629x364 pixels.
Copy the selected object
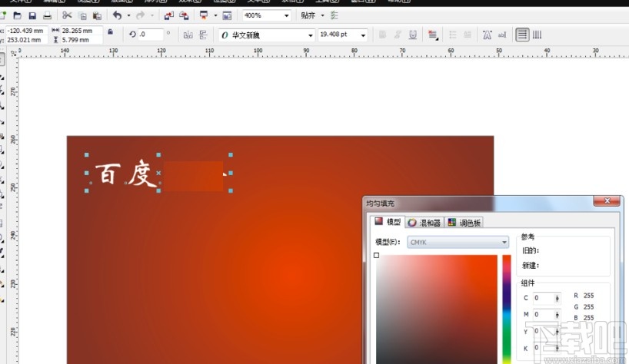click(x=82, y=16)
